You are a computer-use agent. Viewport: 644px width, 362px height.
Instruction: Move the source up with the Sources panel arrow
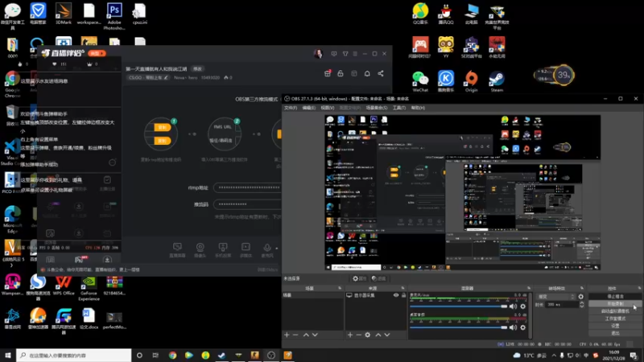[x=378, y=335]
